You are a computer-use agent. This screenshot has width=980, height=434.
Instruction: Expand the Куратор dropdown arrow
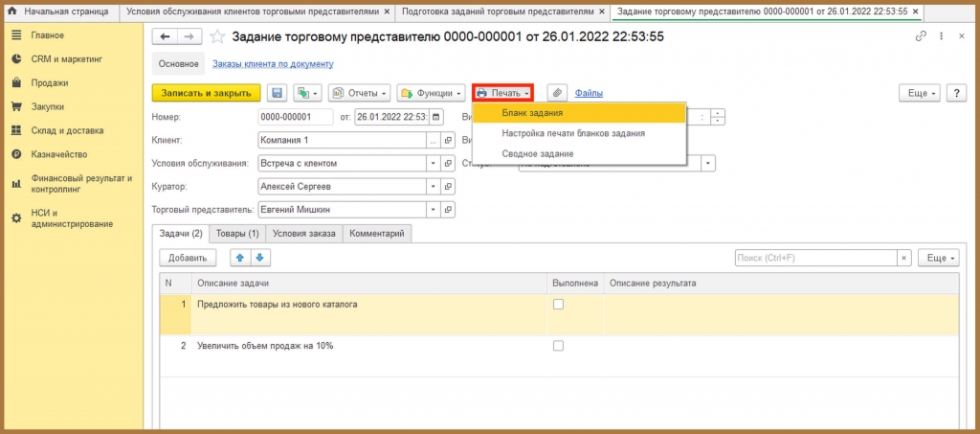pos(434,187)
